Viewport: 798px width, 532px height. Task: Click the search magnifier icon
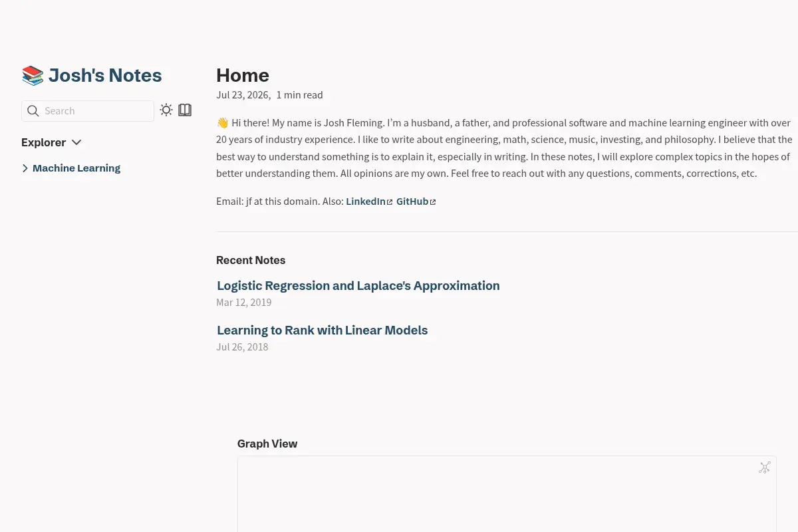point(33,111)
